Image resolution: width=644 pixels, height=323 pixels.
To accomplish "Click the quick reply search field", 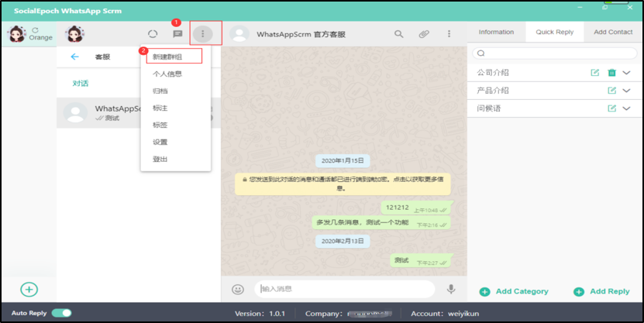I will click(x=554, y=53).
